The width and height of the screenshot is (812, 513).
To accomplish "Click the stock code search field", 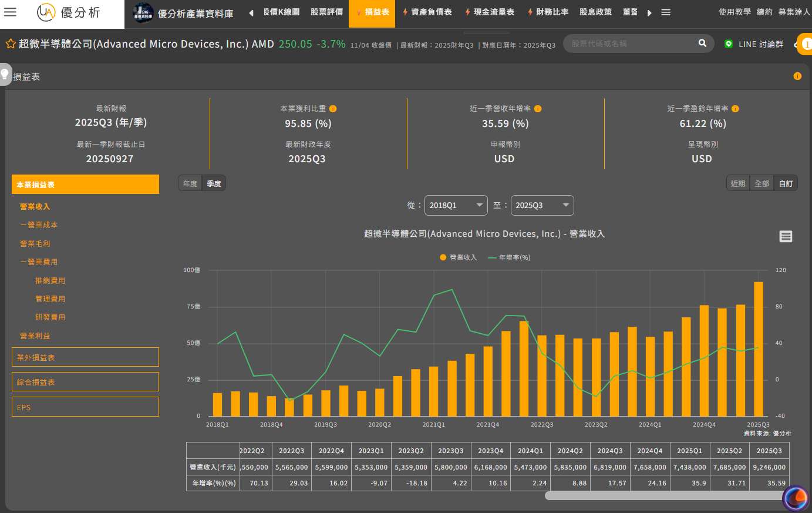I will 631,43.
